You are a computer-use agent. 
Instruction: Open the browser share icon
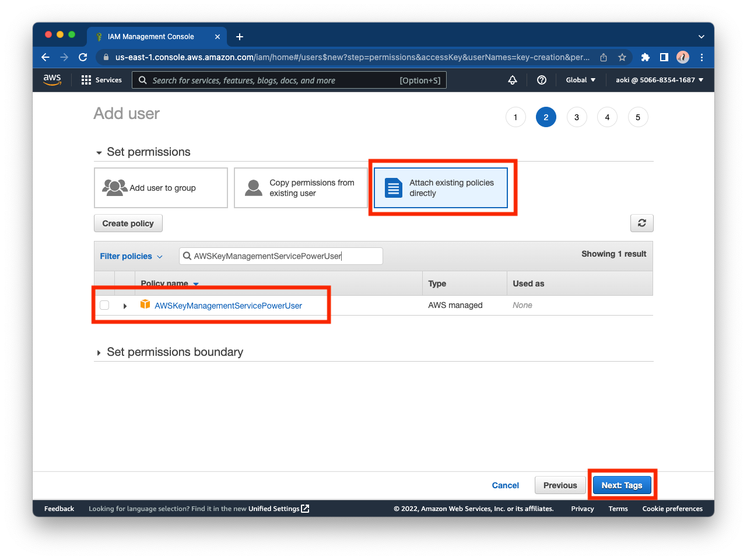coord(604,57)
